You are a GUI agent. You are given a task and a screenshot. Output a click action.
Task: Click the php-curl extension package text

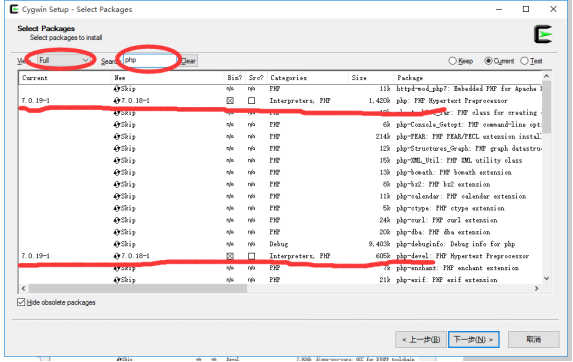(447, 220)
